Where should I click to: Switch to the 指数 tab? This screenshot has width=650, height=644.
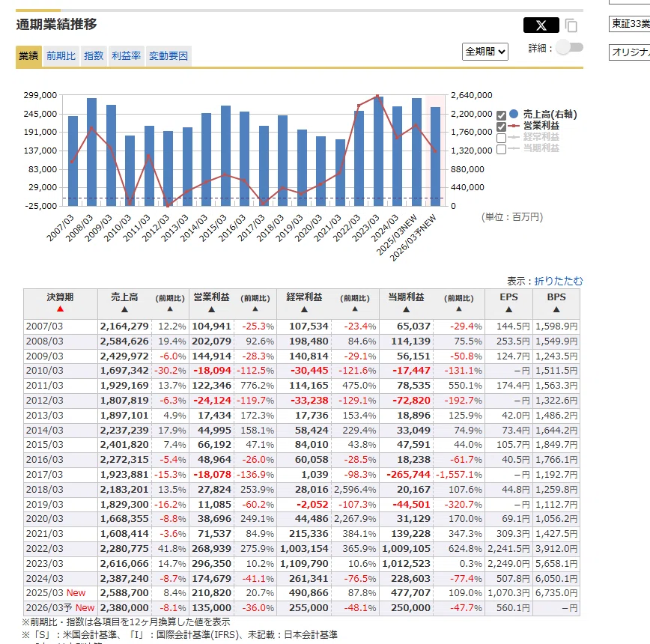94,56
